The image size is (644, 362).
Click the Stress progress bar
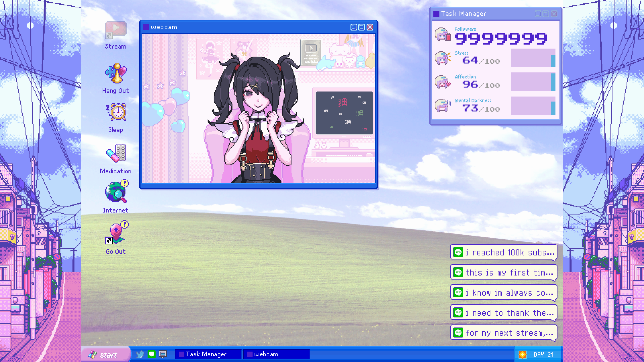533,58
